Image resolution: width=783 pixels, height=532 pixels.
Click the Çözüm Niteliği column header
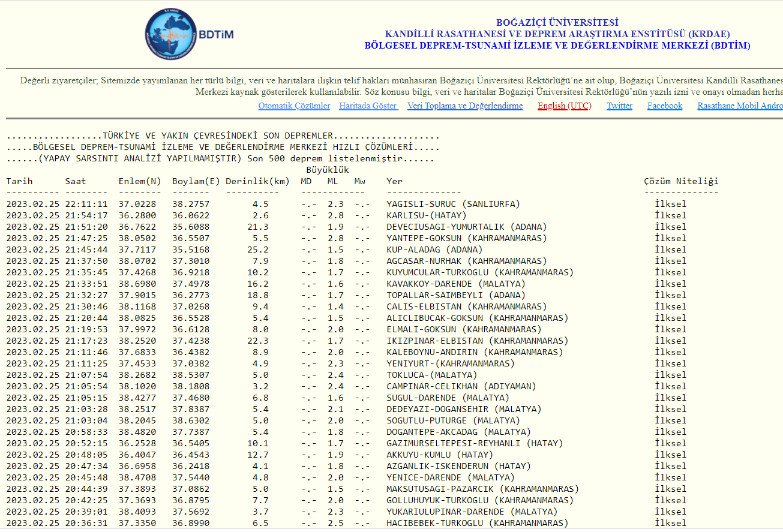[x=681, y=181]
